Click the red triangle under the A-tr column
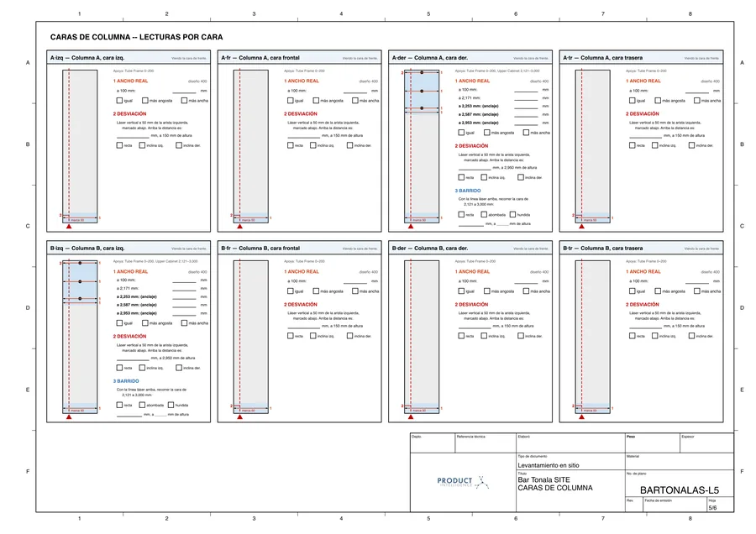 tap(581, 226)
